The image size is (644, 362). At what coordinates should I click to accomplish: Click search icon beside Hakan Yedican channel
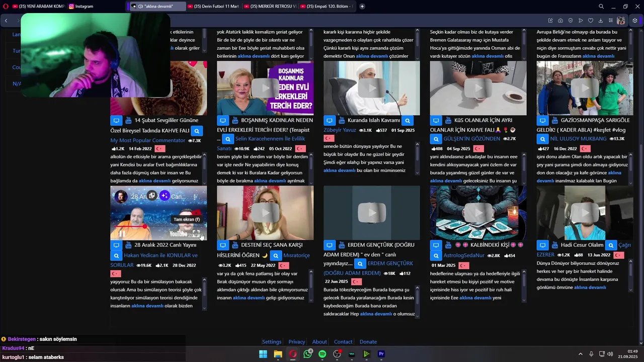coord(116,255)
